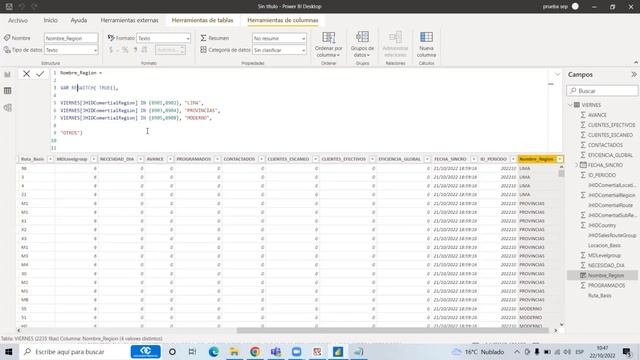Collapse the Campos pane with chevrons
The height and width of the screenshot is (360, 640).
pos(633,75)
